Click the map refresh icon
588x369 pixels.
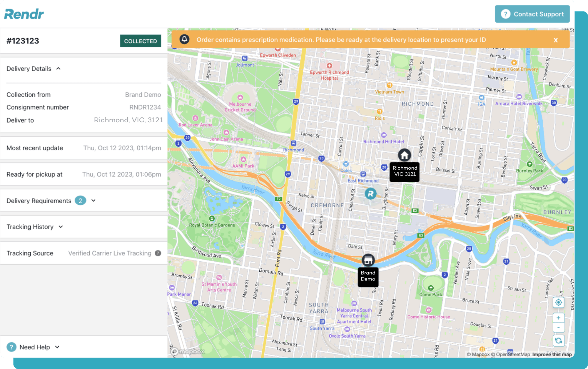(558, 341)
